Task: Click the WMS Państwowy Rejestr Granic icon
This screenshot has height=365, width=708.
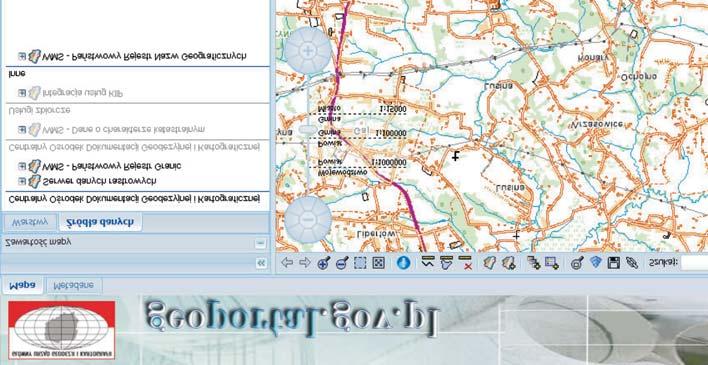Action: point(34,166)
